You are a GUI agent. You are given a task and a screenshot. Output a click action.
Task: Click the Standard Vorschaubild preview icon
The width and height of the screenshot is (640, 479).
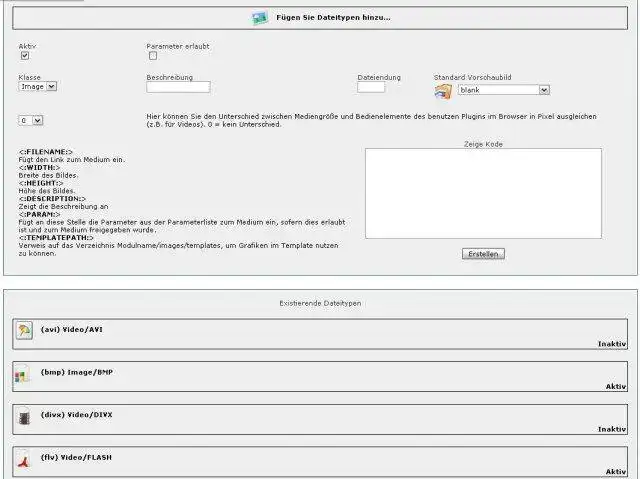coord(443,91)
